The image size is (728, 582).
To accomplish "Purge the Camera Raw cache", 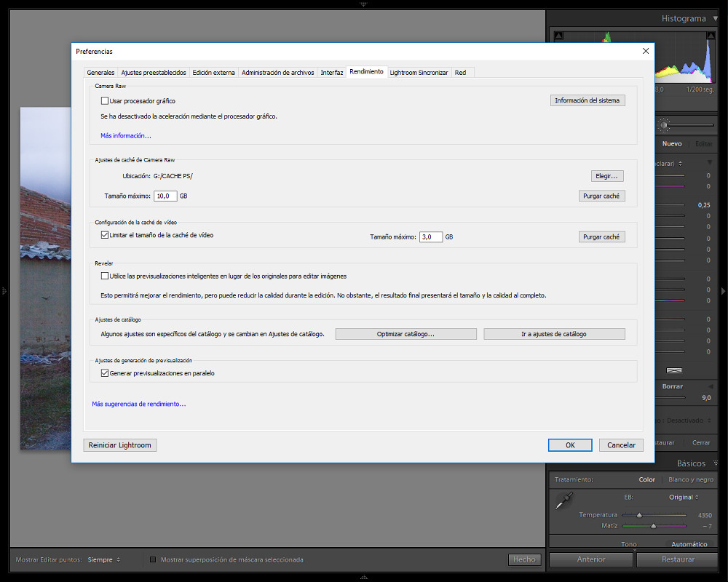I will point(602,196).
